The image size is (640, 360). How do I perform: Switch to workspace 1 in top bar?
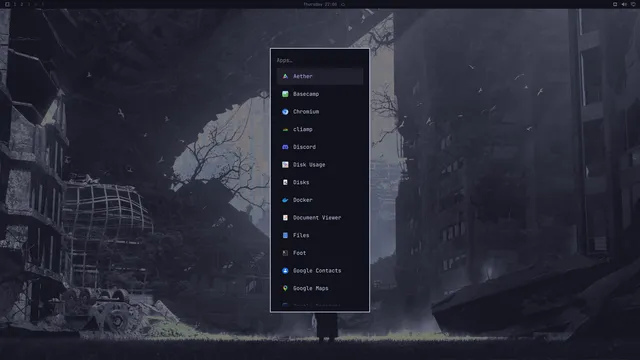[15, 4]
